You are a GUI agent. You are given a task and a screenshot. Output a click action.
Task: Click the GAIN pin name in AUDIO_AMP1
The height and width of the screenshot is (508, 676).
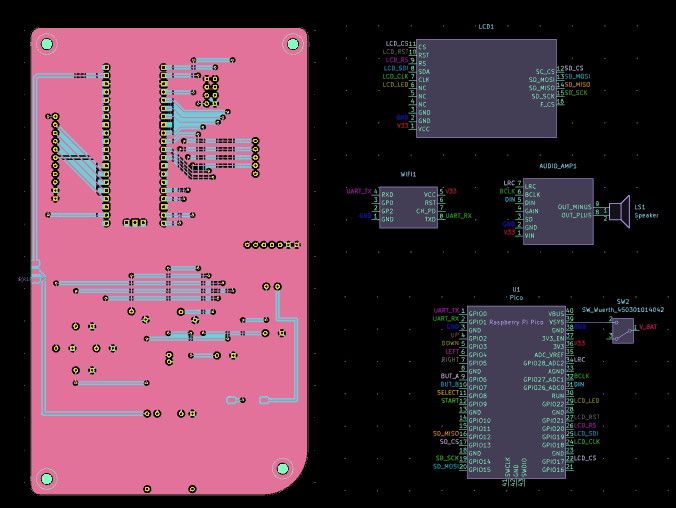[532, 211]
